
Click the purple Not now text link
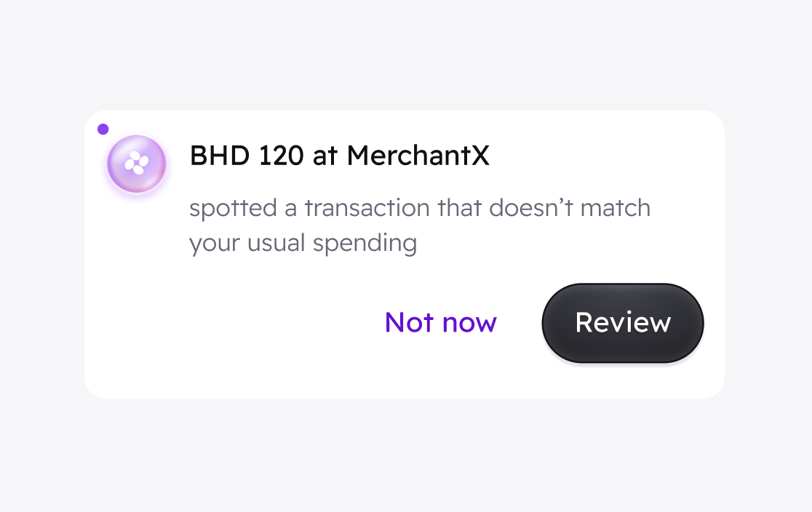(x=441, y=322)
